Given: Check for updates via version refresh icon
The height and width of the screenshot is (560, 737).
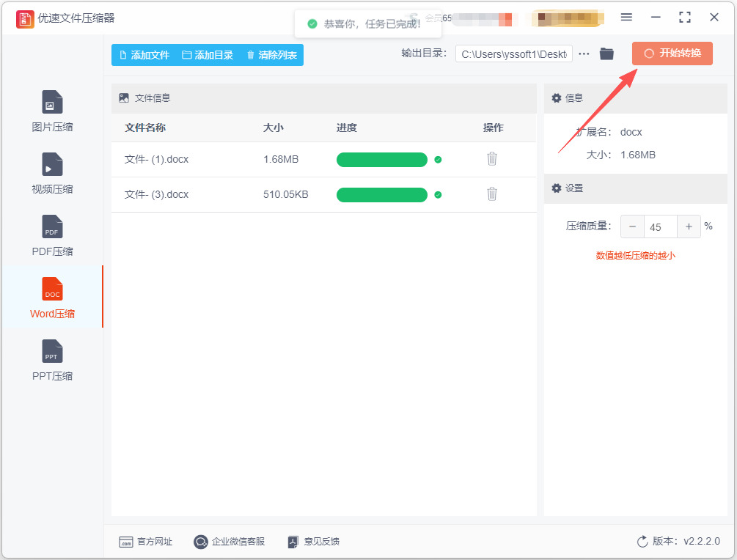Looking at the screenshot, I should tap(642, 542).
